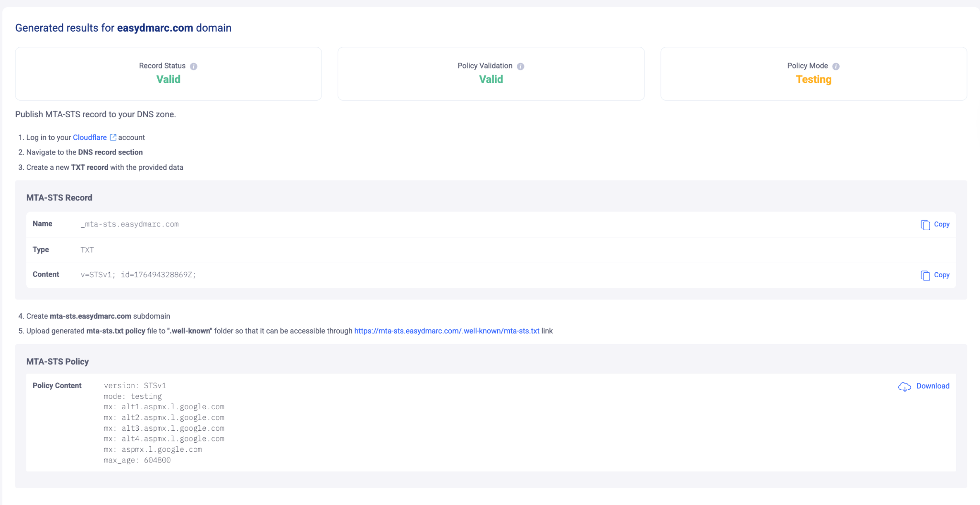The width and height of the screenshot is (980, 505).
Task: Click the Testing Policy Mode card
Action: point(813,74)
